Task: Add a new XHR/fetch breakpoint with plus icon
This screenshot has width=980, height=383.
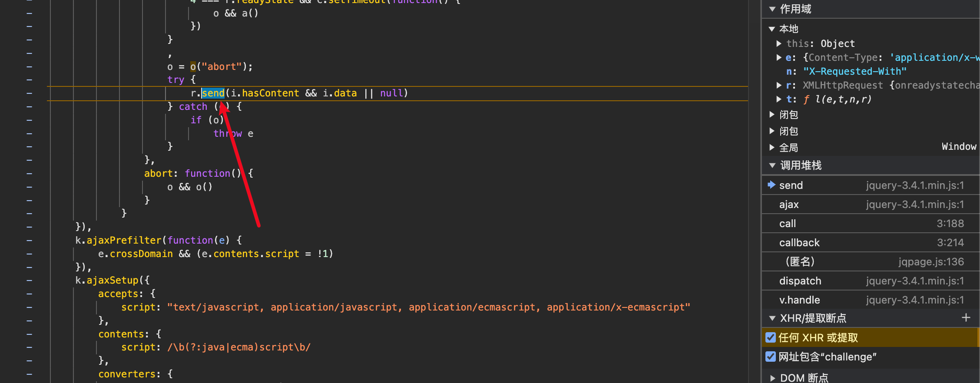Action: [966, 318]
